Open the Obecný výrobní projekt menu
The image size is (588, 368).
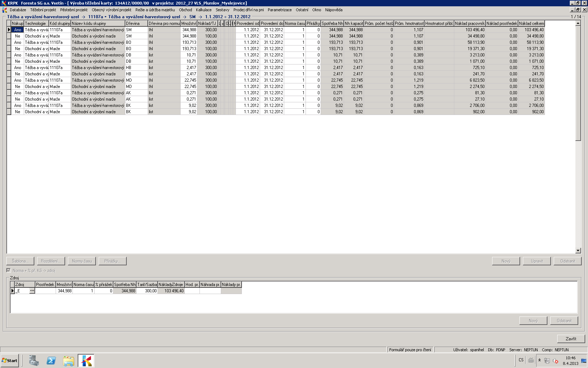(112, 10)
